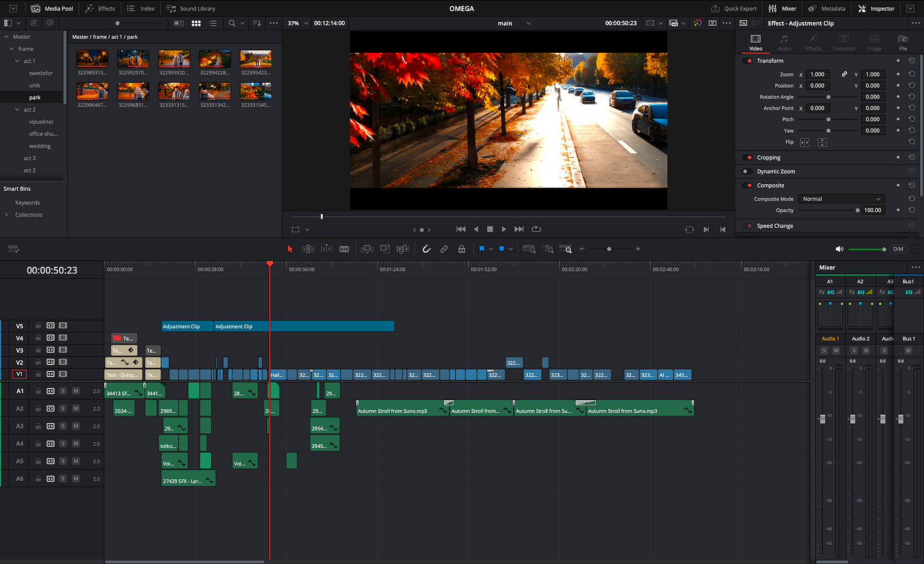
Task: Adjust the timeline zoom slider
Action: [609, 249]
